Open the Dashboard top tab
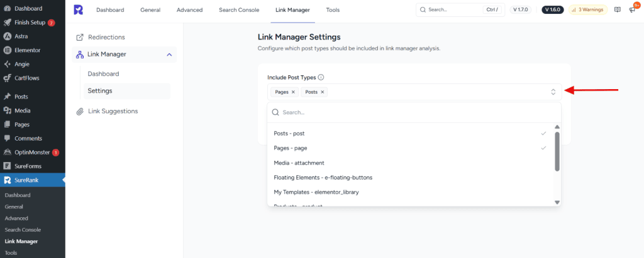Image resolution: width=644 pixels, height=258 pixels. tap(110, 10)
